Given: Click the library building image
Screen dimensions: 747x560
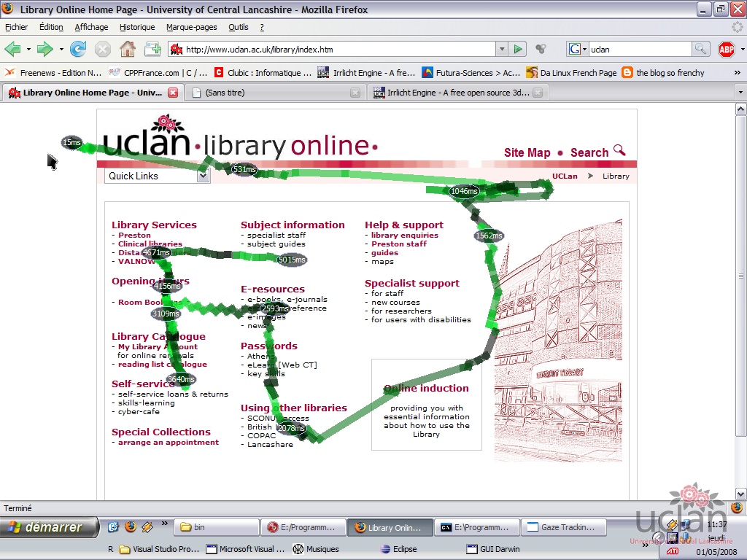Looking at the screenshot, I should [x=558, y=341].
